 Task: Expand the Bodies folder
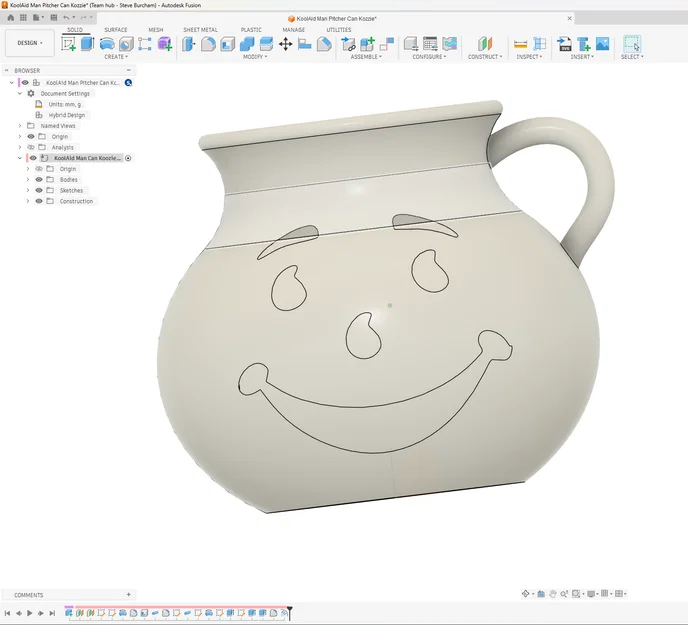pyautogui.click(x=28, y=180)
